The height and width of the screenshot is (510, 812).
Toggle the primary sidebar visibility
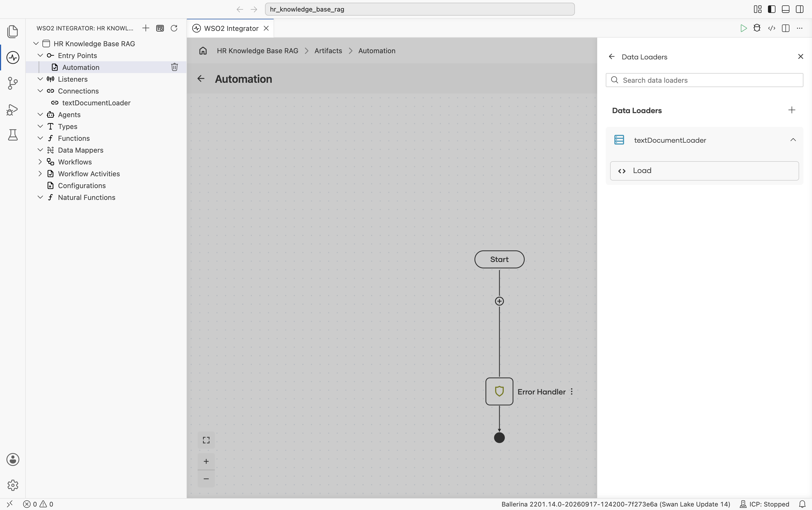coord(771,9)
